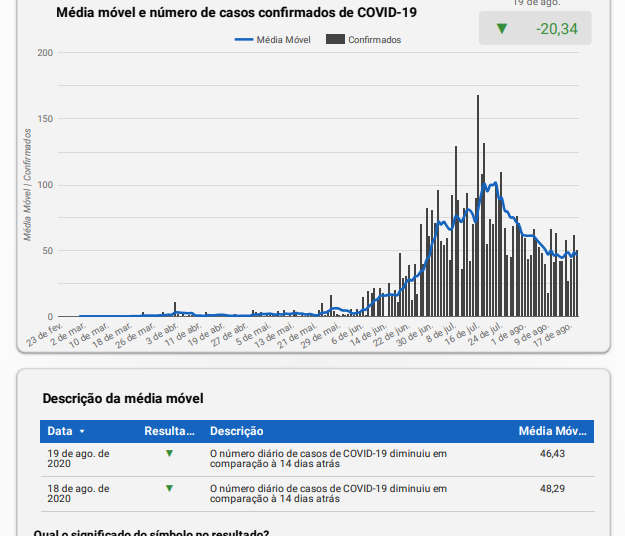The width and height of the screenshot is (625, 536).
Task: Click the green down-triangle beside -20,34
Action: [x=501, y=28]
